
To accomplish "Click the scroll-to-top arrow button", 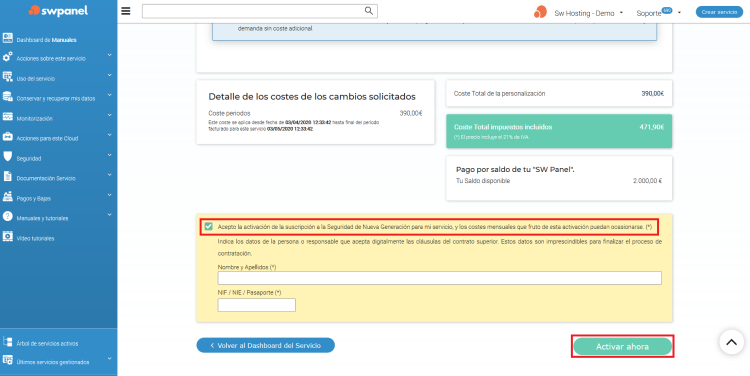I will click(731, 342).
